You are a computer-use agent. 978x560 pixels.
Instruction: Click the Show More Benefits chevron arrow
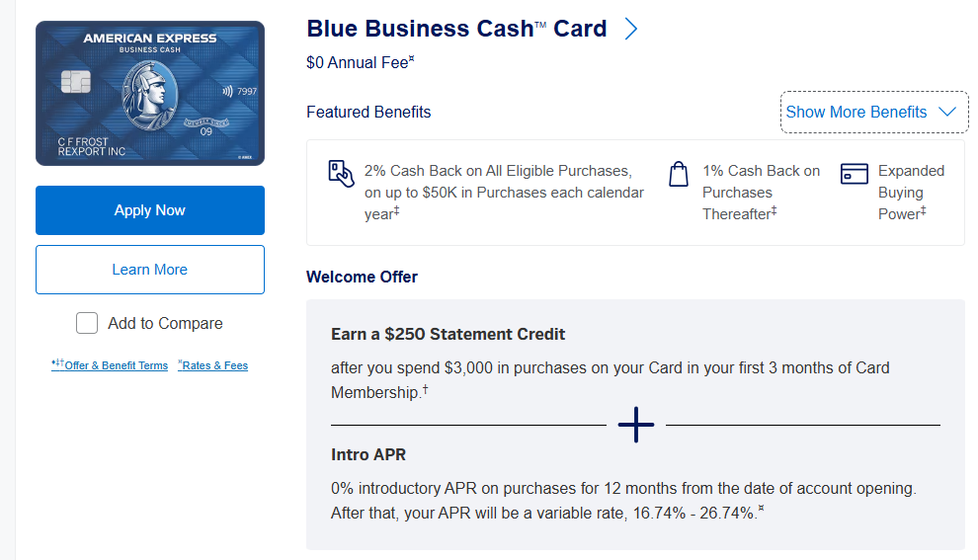click(947, 112)
